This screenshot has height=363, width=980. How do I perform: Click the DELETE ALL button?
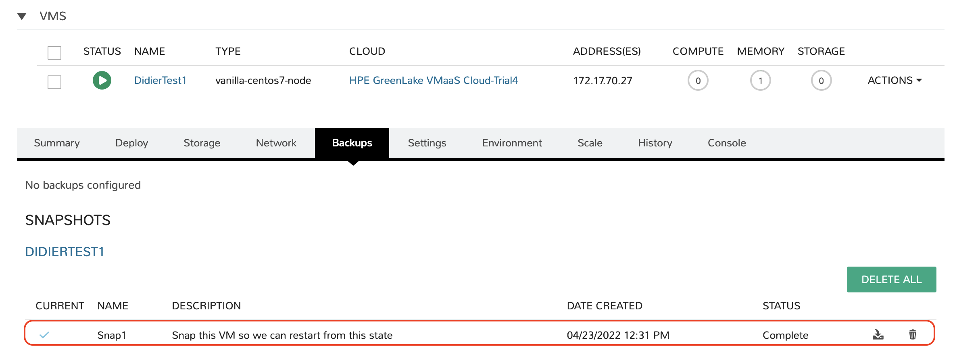pyautogui.click(x=891, y=280)
